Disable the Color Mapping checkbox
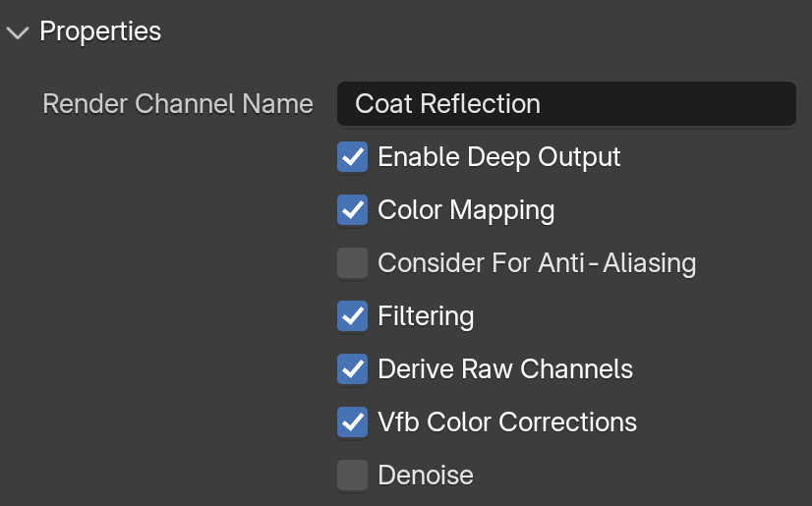The image size is (812, 506). click(352, 209)
